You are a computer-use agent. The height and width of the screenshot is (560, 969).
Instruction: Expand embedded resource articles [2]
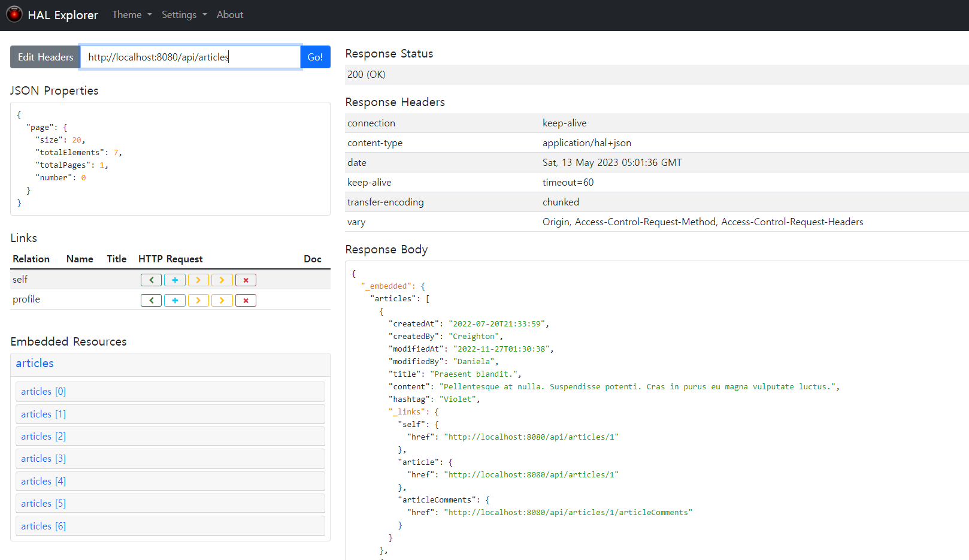(x=170, y=436)
